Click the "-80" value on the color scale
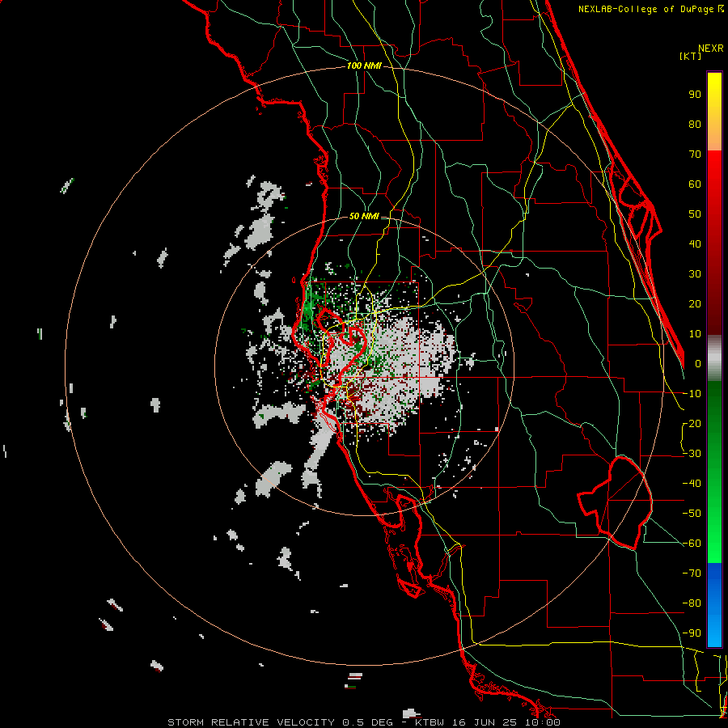 click(x=692, y=603)
